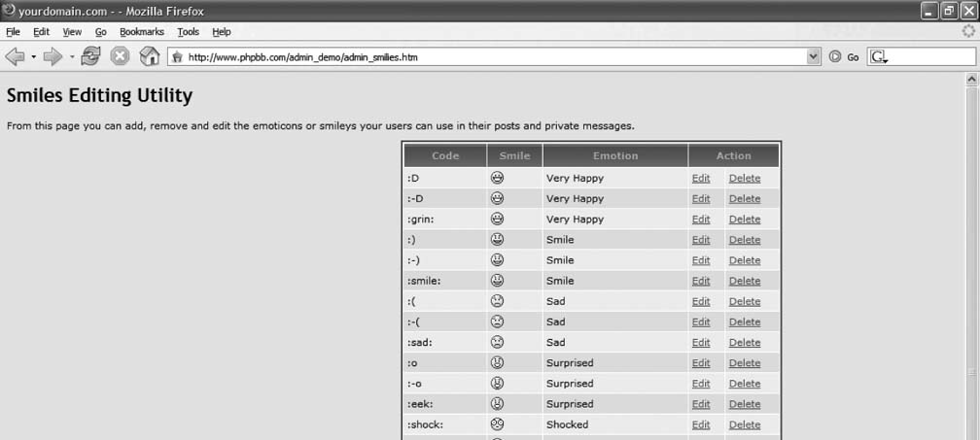Screen dimensions: 980x440
Task: Click the Firefox icon in title bar
Action: pyautogui.click(x=9, y=9)
